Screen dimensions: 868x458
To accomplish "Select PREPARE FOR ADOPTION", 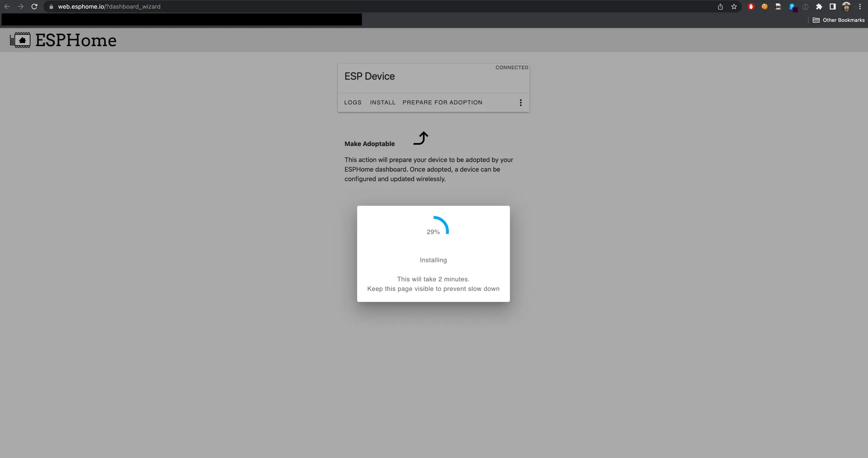I will tap(442, 103).
